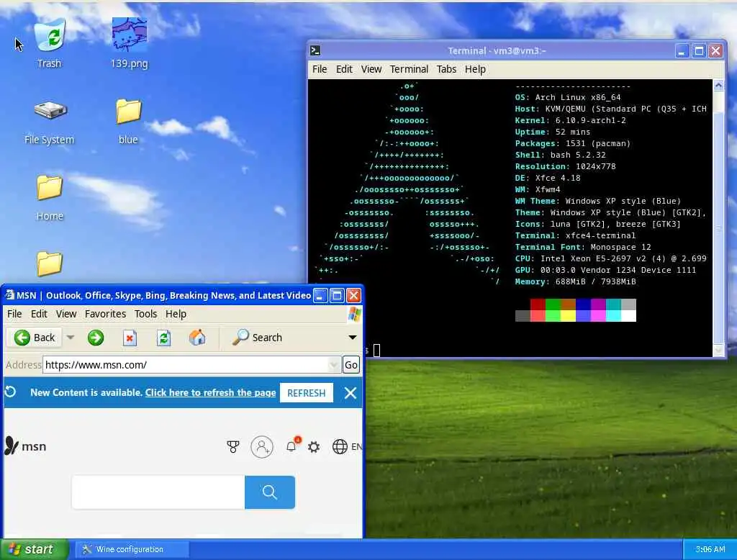Viewport: 737px width, 560px height.
Task: Click the Terminal scrollbar up arrow
Action: click(x=718, y=86)
